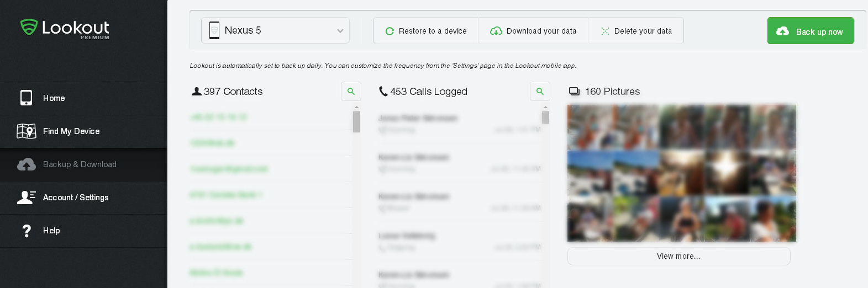
Task: Click the Help question mark icon
Action: click(26, 231)
